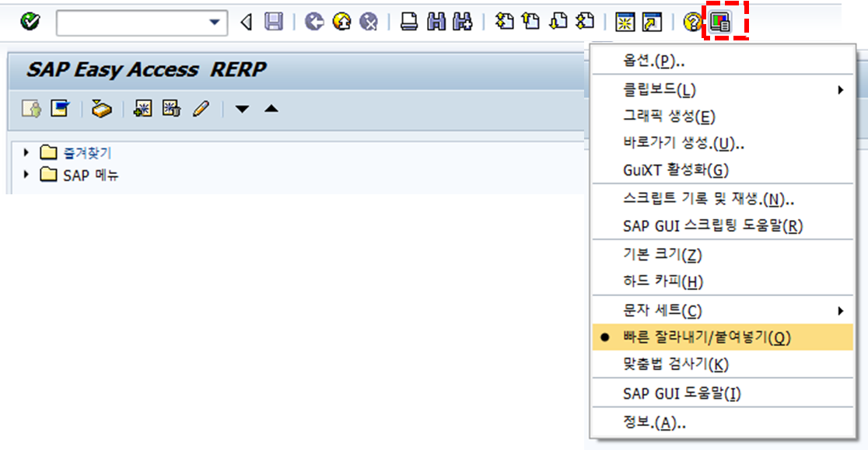
Task: Click the Add to Favorites icon
Action: (143, 108)
